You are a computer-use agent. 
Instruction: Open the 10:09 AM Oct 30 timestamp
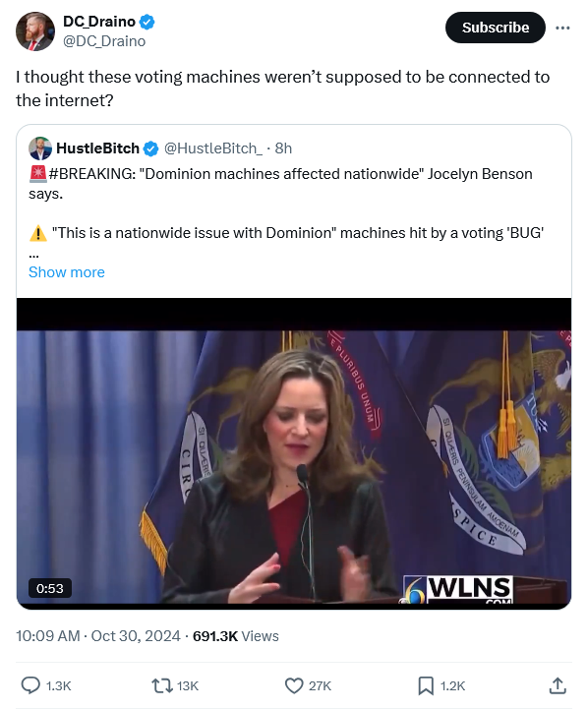click(x=98, y=636)
